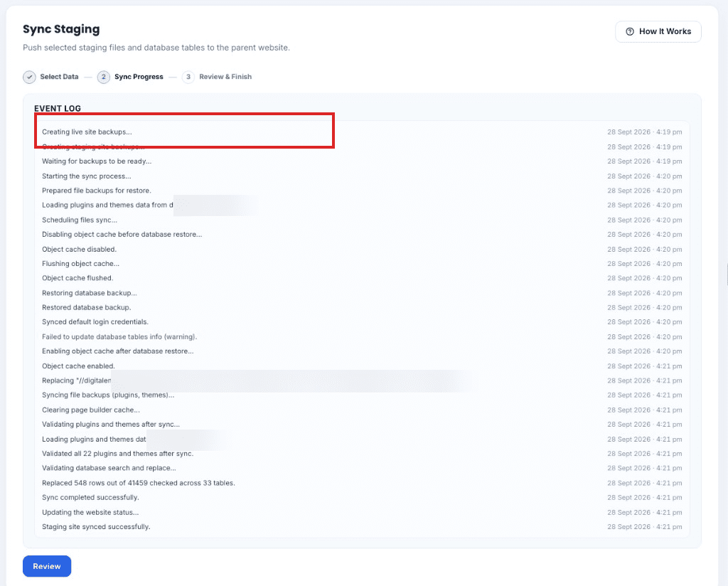Click the timestamp beside 'Object cache enabled.'
Screen dimensions: 728x586
pyautogui.click(x=644, y=366)
